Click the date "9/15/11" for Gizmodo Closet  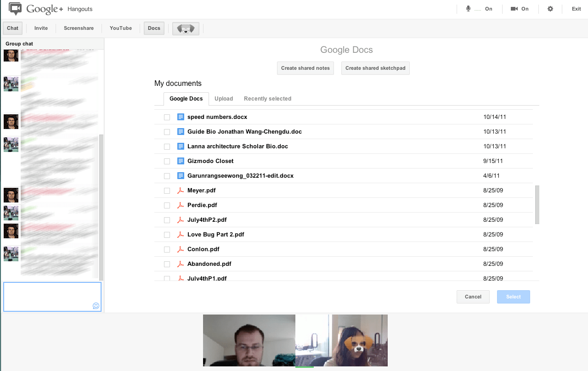493,161
